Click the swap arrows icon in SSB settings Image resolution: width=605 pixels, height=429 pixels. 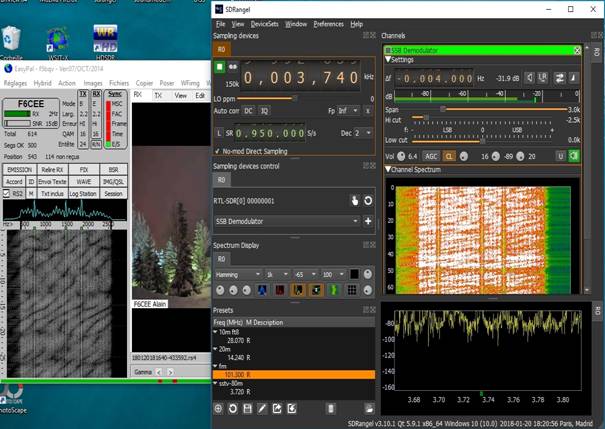pyautogui.click(x=559, y=78)
